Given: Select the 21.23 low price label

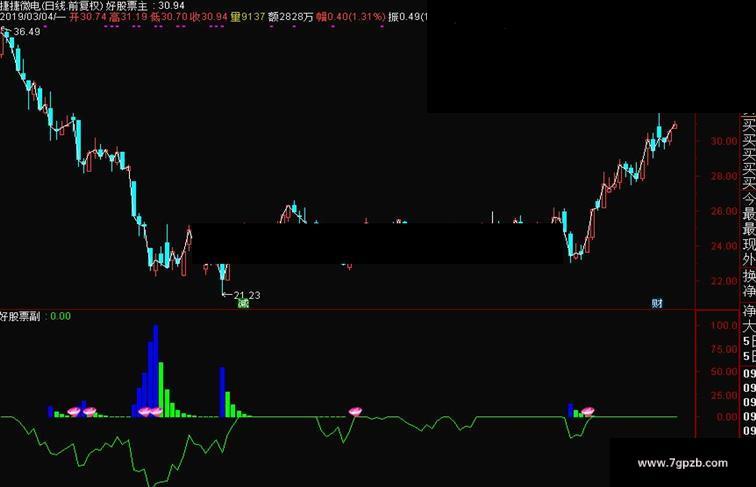Looking at the screenshot, I should [x=247, y=295].
